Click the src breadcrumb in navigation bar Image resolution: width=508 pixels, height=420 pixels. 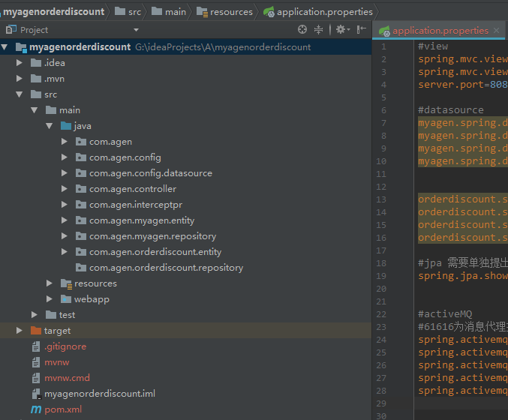(x=134, y=11)
